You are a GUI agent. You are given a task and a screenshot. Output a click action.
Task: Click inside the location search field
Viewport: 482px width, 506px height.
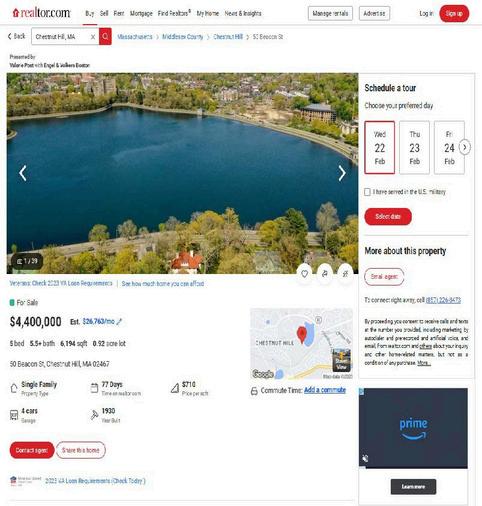(x=62, y=37)
